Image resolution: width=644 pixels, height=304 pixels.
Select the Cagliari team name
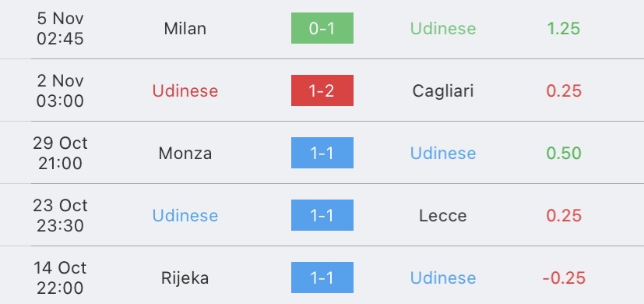pyautogui.click(x=443, y=91)
